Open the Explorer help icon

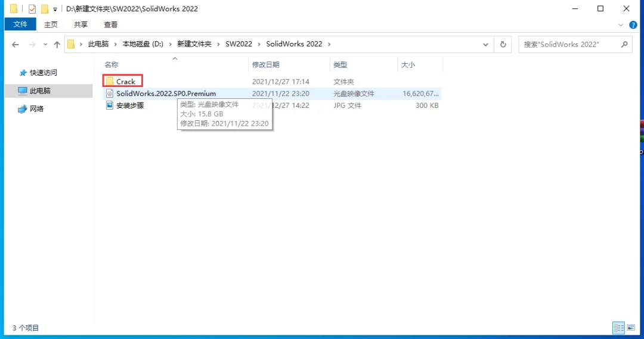coord(633,25)
